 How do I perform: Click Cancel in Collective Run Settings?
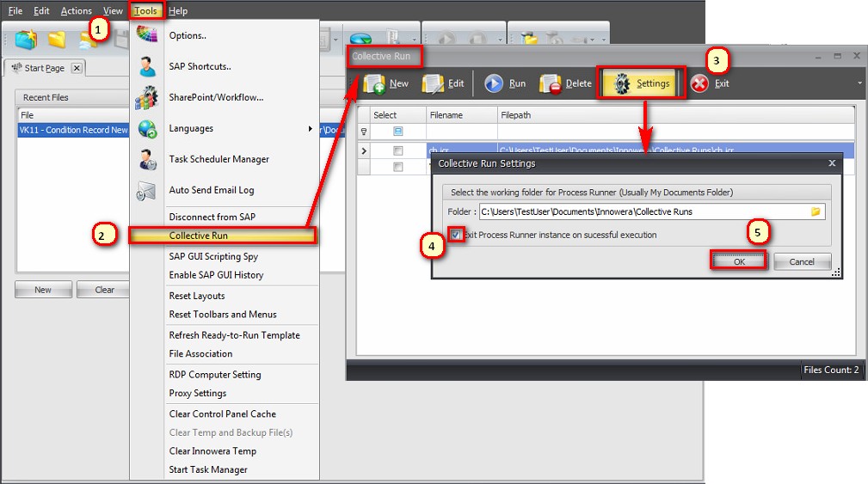pyautogui.click(x=802, y=261)
